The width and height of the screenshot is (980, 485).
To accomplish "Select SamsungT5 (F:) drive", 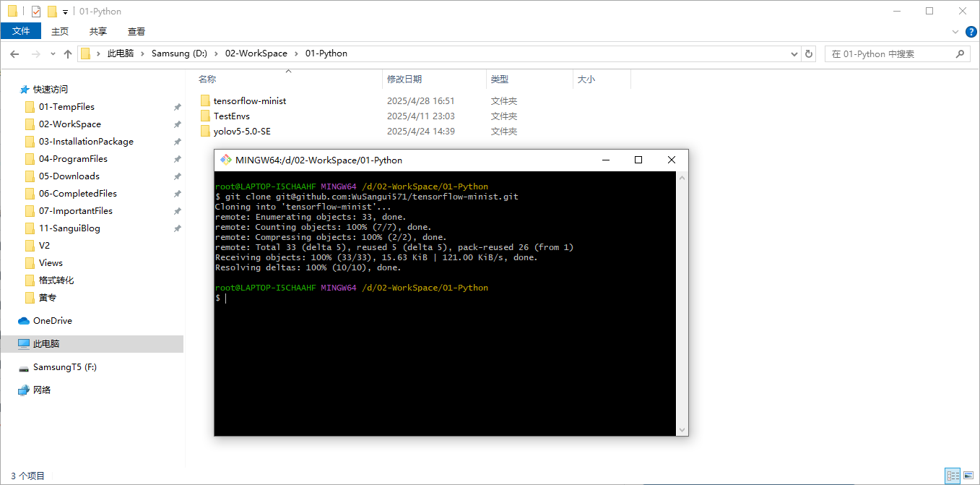I will tap(65, 367).
